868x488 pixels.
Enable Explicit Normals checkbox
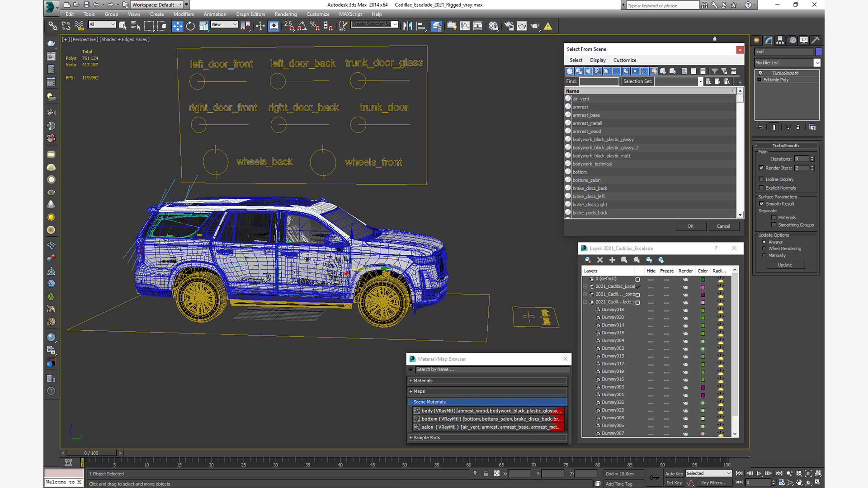(x=761, y=188)
